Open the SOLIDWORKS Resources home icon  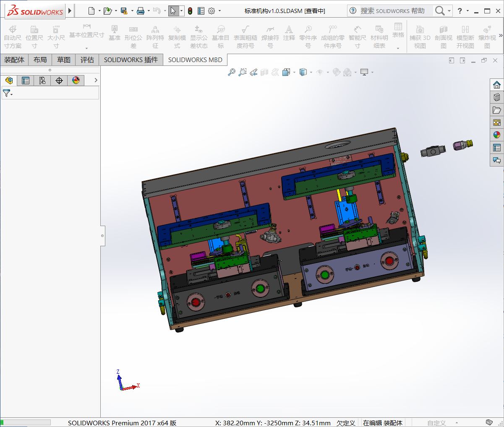(x=497, y=85)
